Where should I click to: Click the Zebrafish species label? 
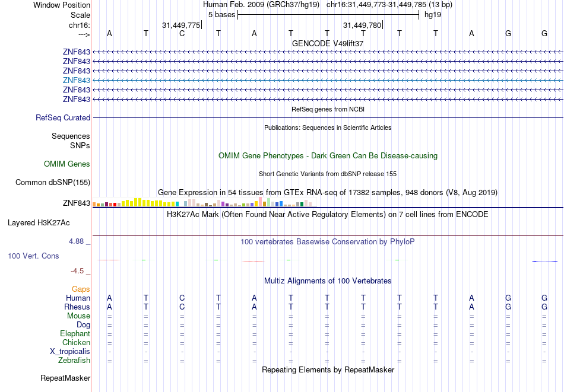(74, 361)
